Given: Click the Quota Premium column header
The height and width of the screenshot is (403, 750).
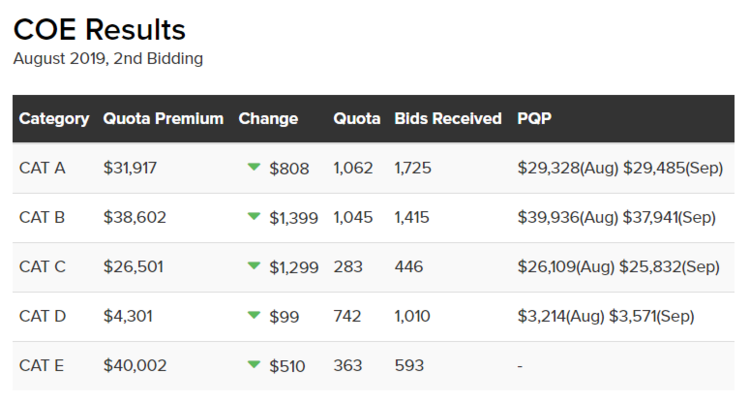Looking at the screenshot, I should pos(163,118).
